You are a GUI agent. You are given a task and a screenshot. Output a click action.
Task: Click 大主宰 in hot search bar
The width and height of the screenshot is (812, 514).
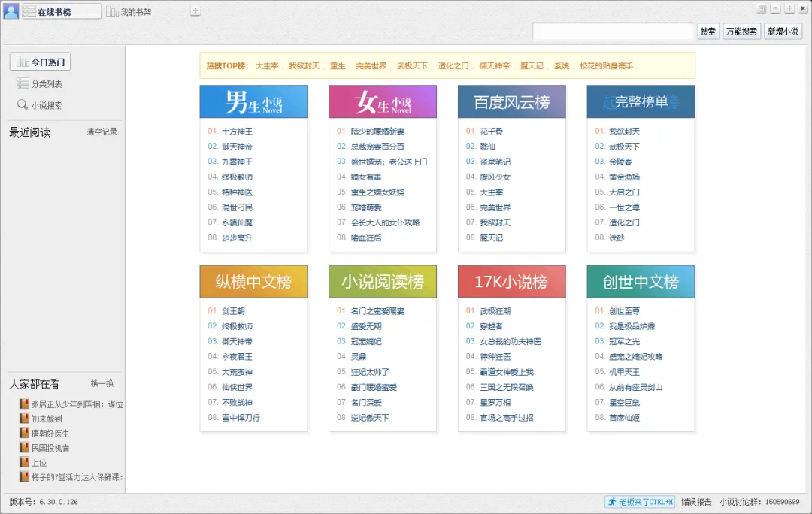[x=267, y=65]
